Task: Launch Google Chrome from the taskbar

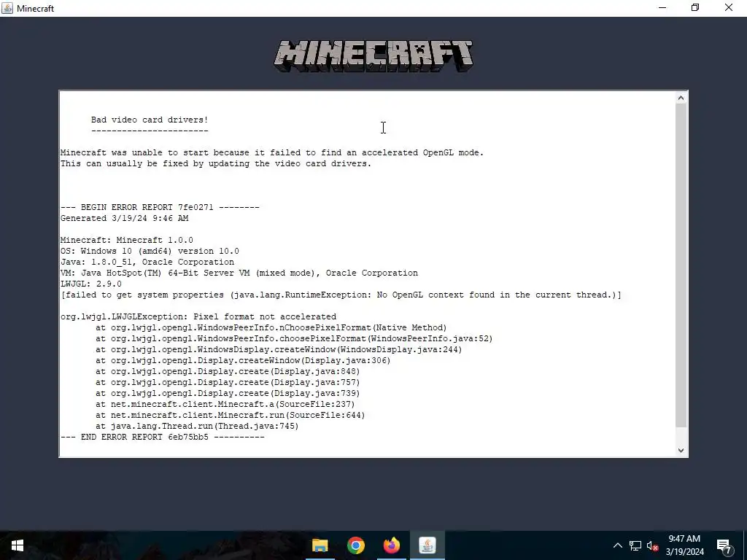Action: (356, 545)
